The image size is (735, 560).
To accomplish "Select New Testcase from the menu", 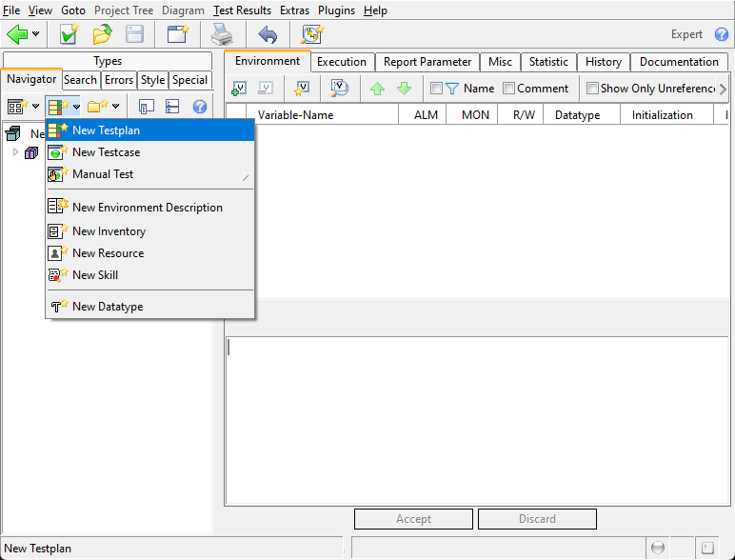I will click(x=106, y=152).
